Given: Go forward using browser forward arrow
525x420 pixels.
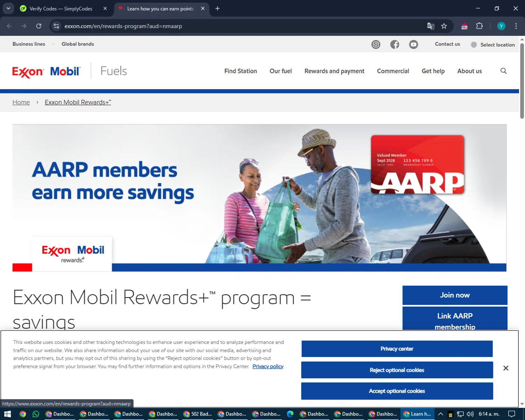Looking at the screenshot, I should [x=24, y=26].
